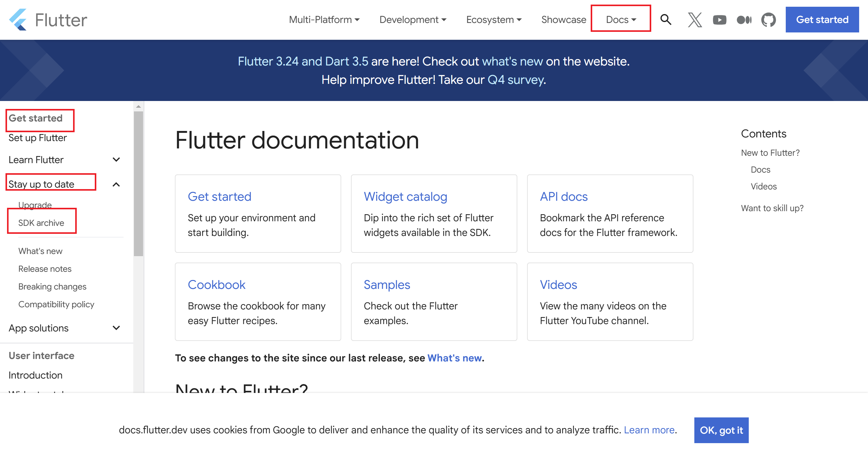Open the Multi-Platform dropdown menu
The width and height of the screenshot is (868, 467).
coord(324,20)
